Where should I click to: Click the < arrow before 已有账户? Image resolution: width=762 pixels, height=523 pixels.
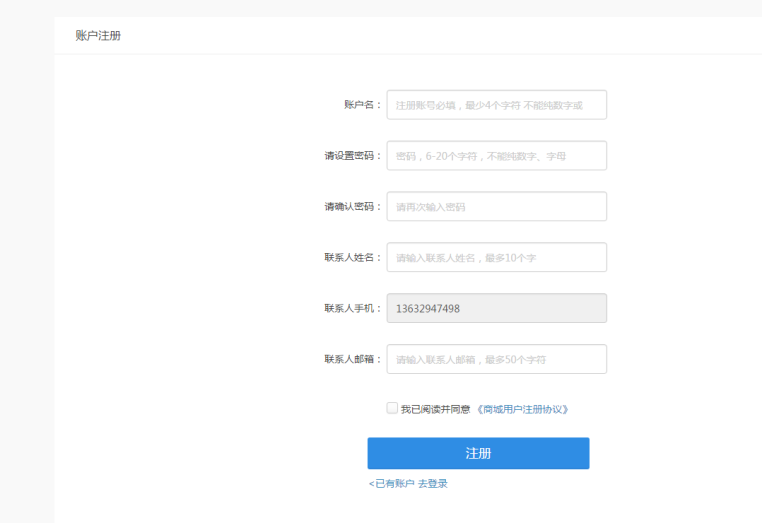pos(371,484)
